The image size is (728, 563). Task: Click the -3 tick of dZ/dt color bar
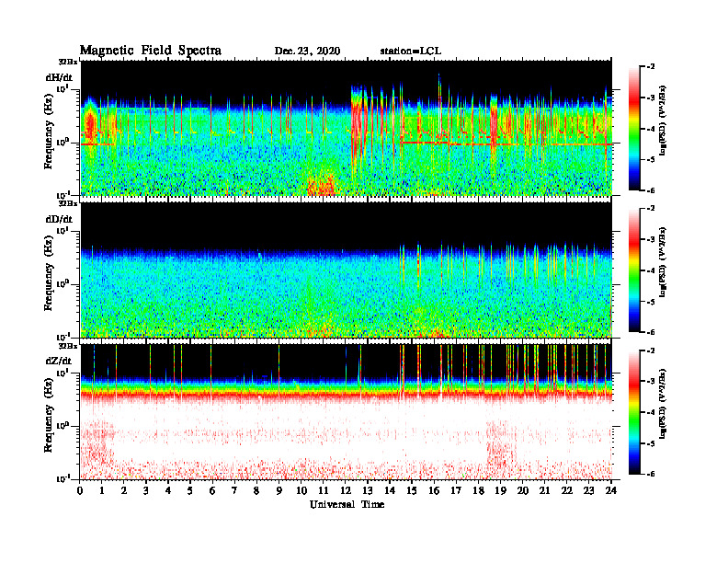coord(650,381)
